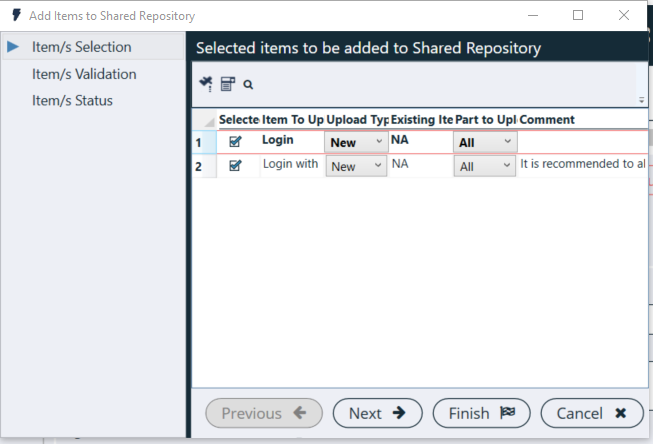The height and width of the screenshot is (444, 653).
Task: Expand Part to Upload dropdown in row 1
Action: 507,142
